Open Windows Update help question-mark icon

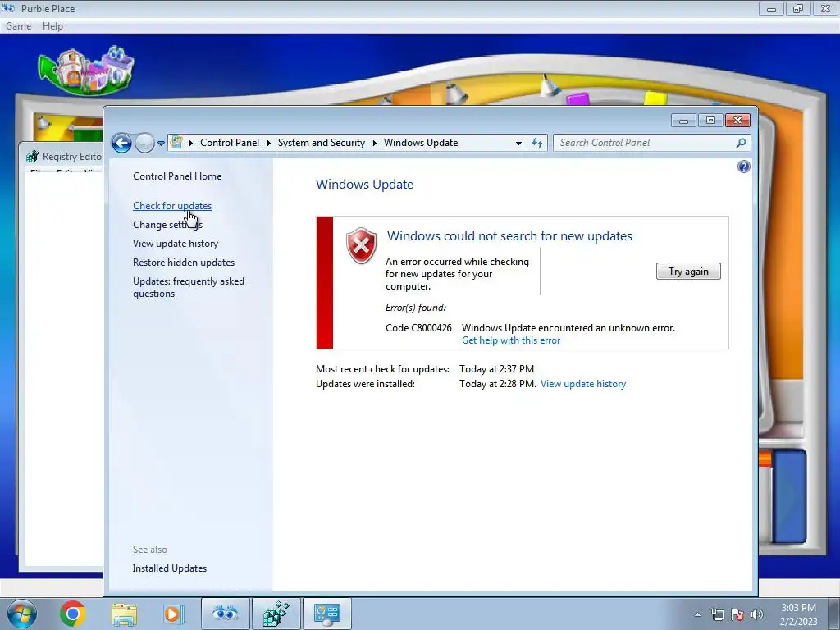[743, 167]
